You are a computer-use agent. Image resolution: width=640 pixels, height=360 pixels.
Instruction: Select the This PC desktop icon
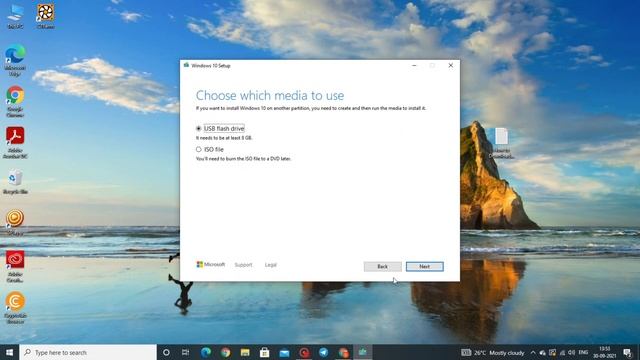15,16
